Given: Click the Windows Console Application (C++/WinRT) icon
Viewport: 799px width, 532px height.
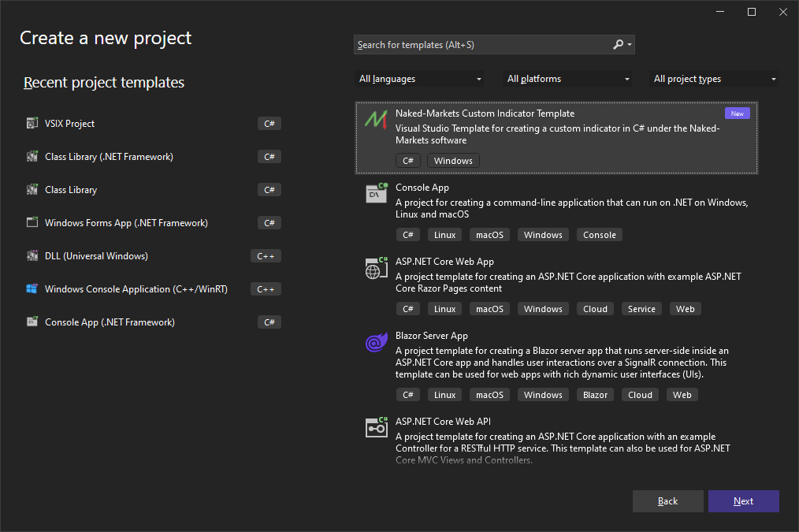Looking at the screenshot, I should (x=32, y=288).
